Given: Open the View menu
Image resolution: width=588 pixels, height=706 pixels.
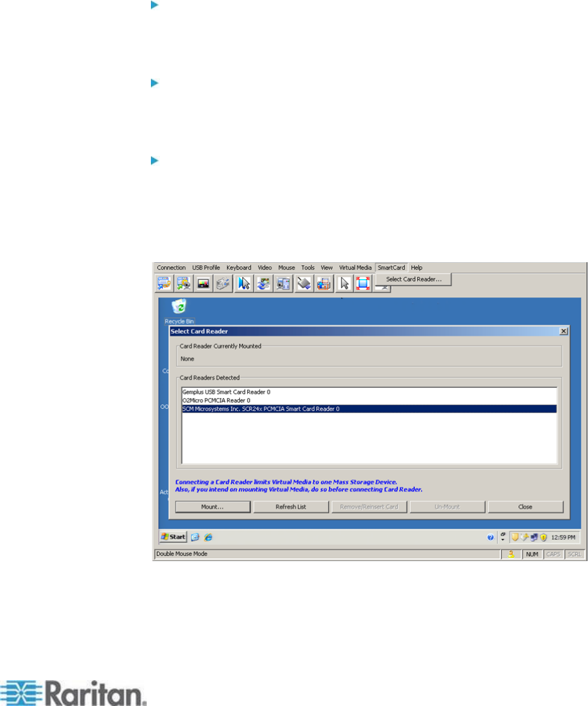Looking at the screenshot, I should pyautogui.click(x=326, y=268).
